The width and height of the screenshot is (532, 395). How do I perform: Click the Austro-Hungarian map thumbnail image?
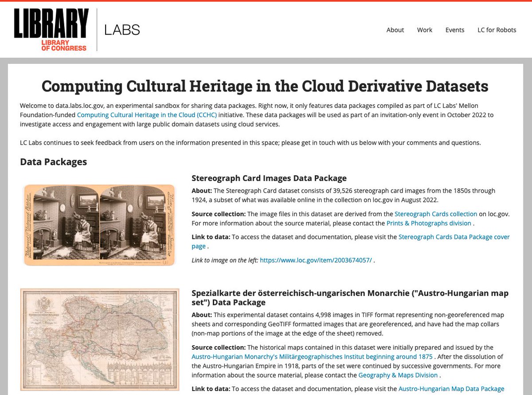point(100,340)
